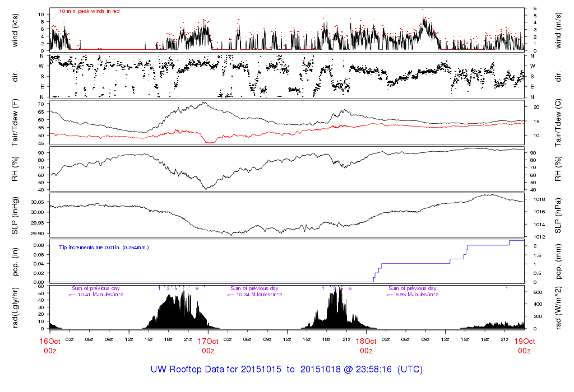This screenshot has width=574, height=392.
Task: Click the '1.5' mm precipitation tick
Action: (537, 255)
